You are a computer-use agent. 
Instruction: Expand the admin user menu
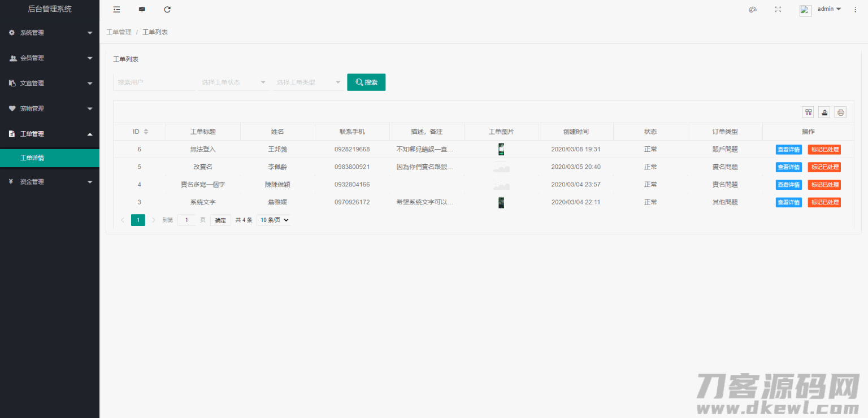(x=829, y=9)
